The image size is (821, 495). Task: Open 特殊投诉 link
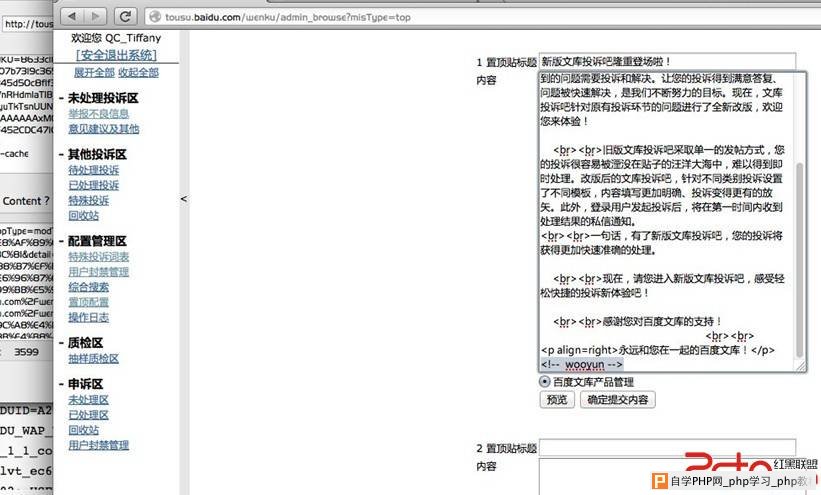pyautogui.click(x=88, y=201)
